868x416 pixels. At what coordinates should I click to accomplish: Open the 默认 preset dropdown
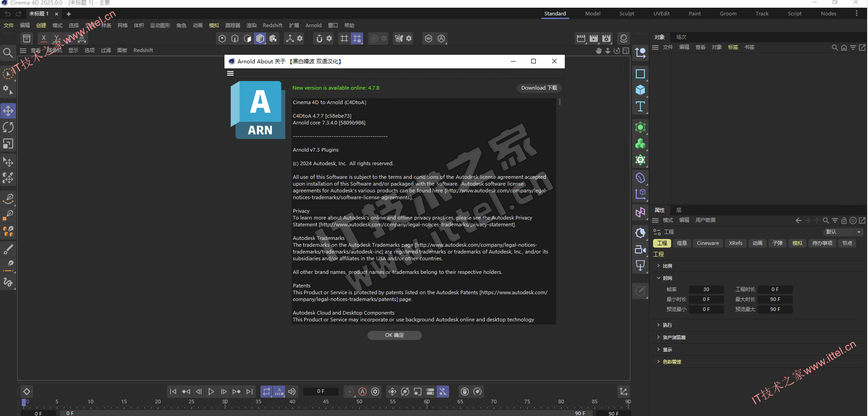(843, 232)
